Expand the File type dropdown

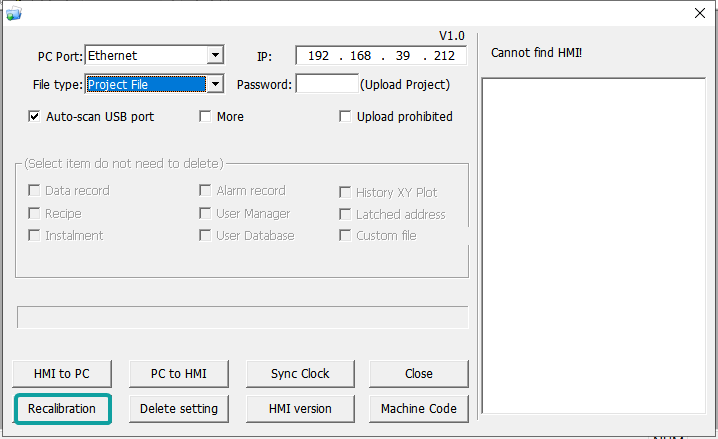(x=215, y=85)
